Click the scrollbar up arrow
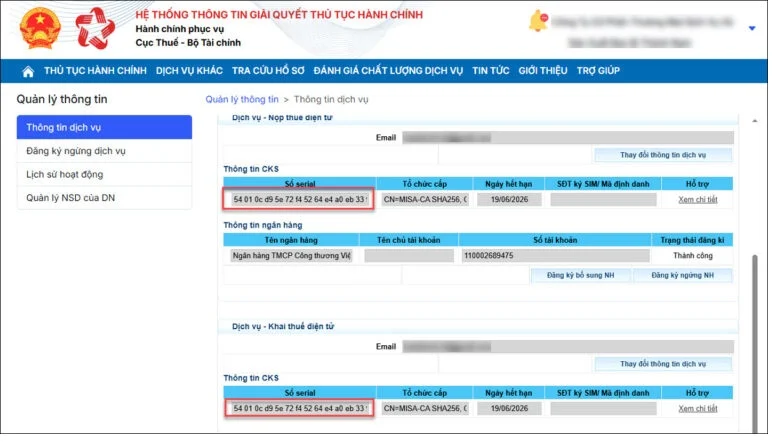The height and width of the screenshot is (448, 772). coord(754,121)
